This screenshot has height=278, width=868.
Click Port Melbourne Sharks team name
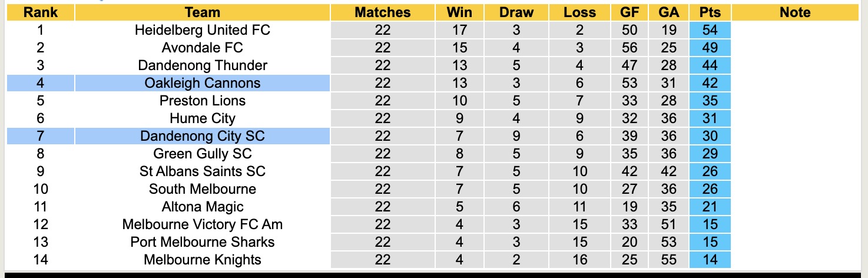click(x=202, y=242)
